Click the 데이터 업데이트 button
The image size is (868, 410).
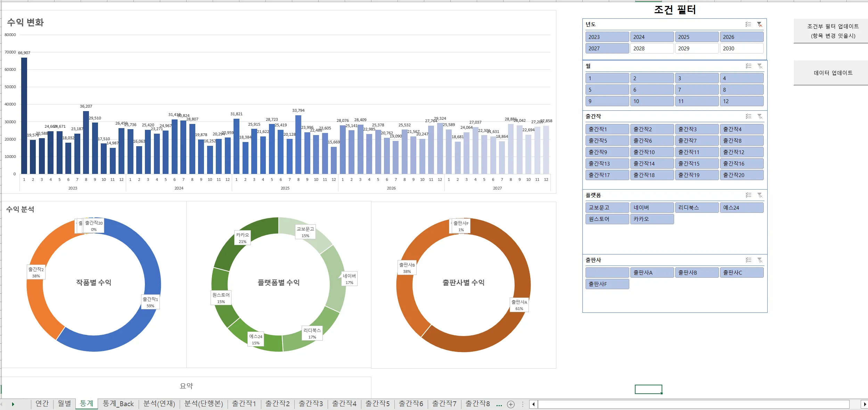tap(833, 73)
